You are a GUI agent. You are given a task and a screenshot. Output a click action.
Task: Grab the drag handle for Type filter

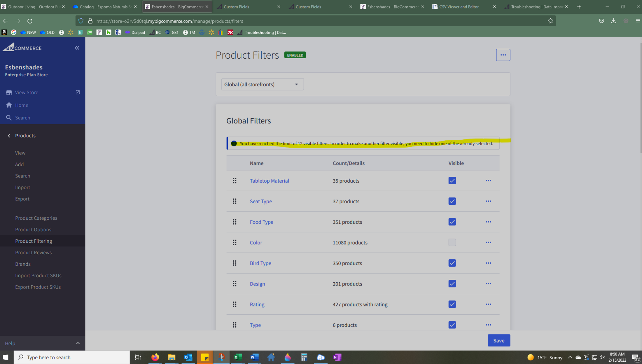[x=235, y=325]
